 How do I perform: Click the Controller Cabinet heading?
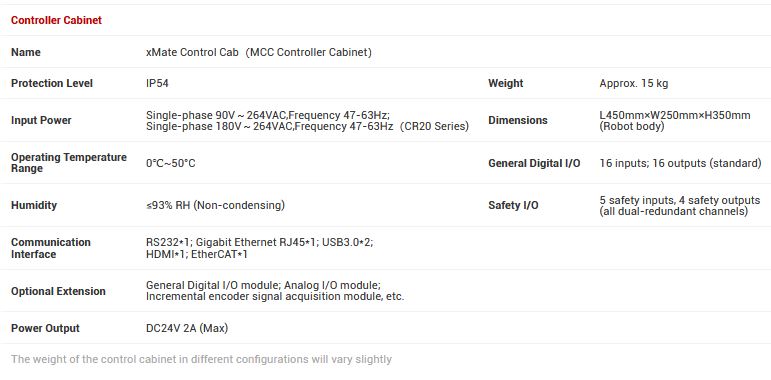[x=56, y=20]
